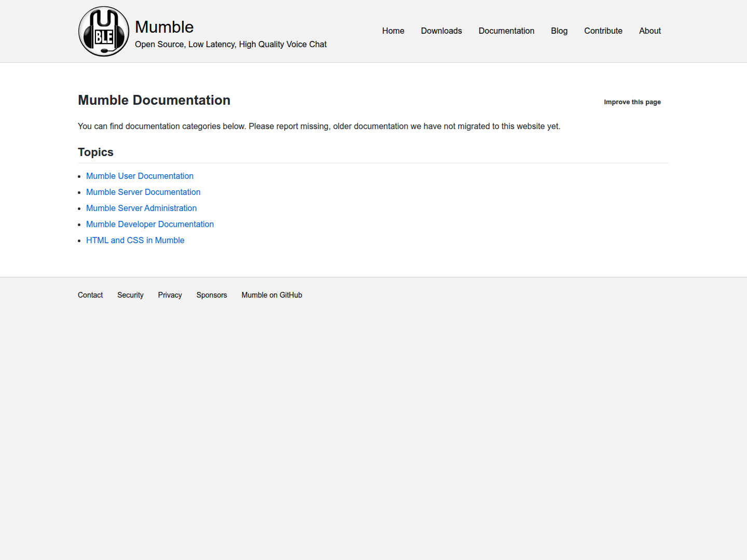
Task: Click the Mumble Documentation heading
Action: click(154, 100)
